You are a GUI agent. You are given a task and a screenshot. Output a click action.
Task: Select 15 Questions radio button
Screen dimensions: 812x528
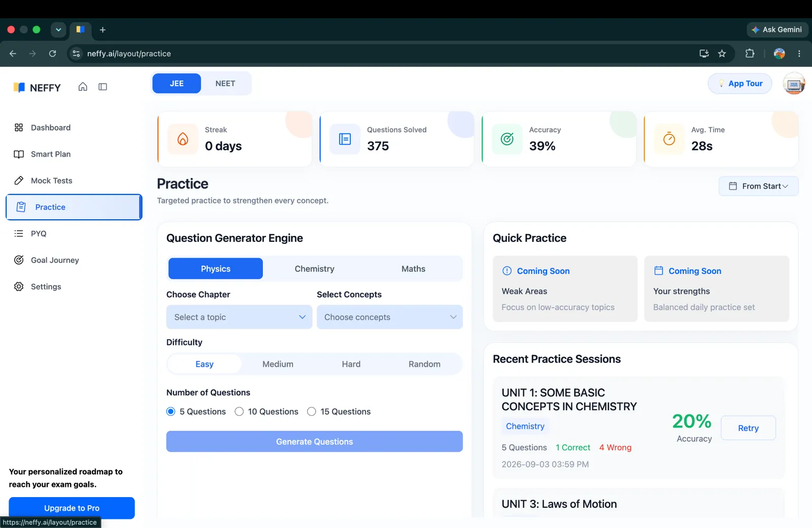312,411
